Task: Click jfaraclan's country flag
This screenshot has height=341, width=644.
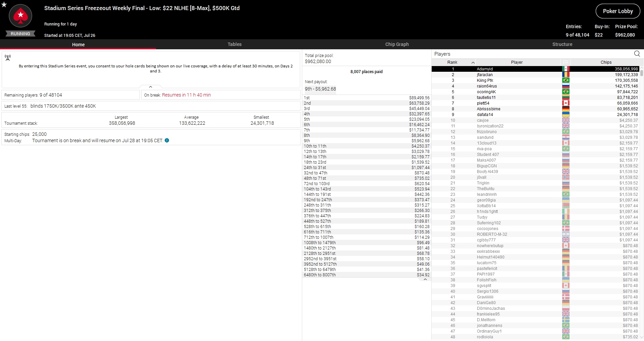Action: pyautogui.click(x=566, y=75)
